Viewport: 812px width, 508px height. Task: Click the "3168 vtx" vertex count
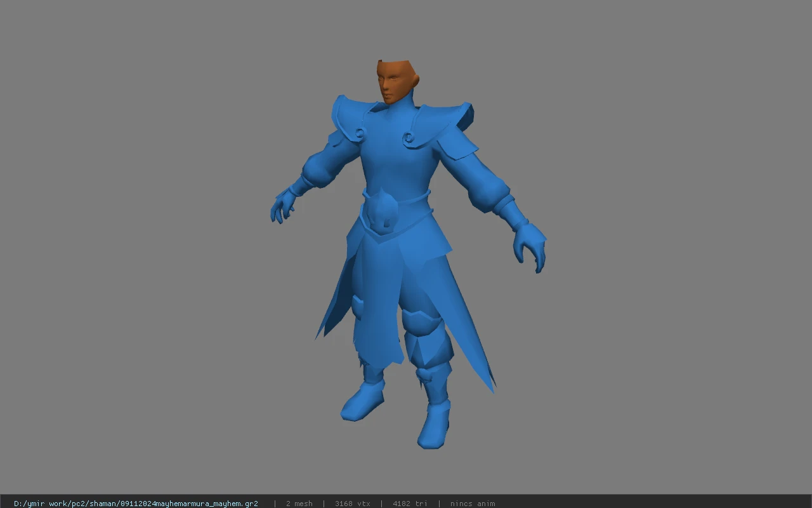click(x=353, y=504)
